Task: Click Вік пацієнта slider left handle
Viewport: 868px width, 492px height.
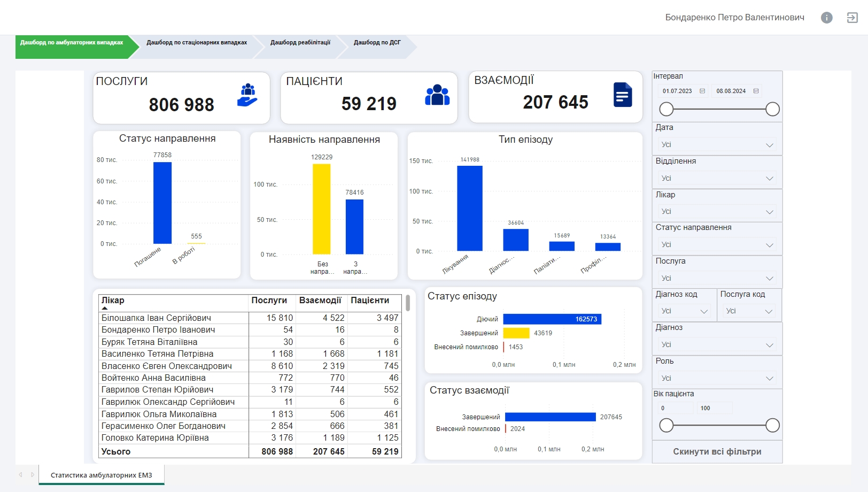Action: [666, 425]
